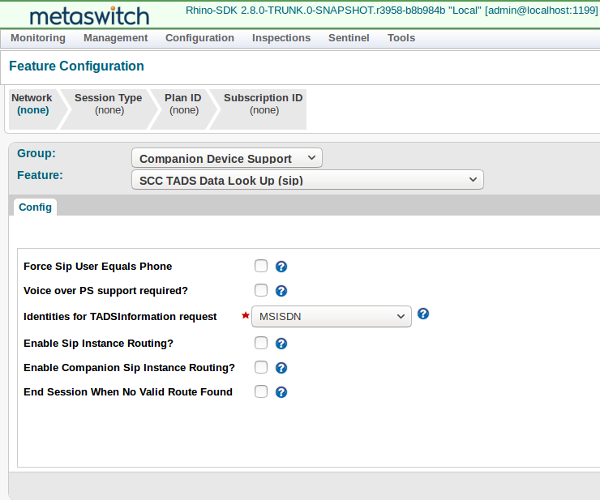Toggle Enable Sip Instance Routing checkbox
600x500 pixels.
tap(261, 342)
